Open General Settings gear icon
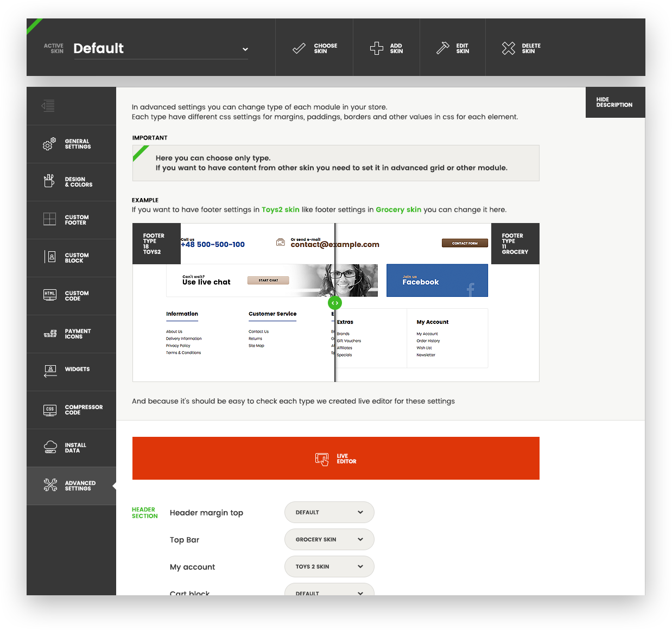Screen dimensions: 672x630 pos(49,144)
